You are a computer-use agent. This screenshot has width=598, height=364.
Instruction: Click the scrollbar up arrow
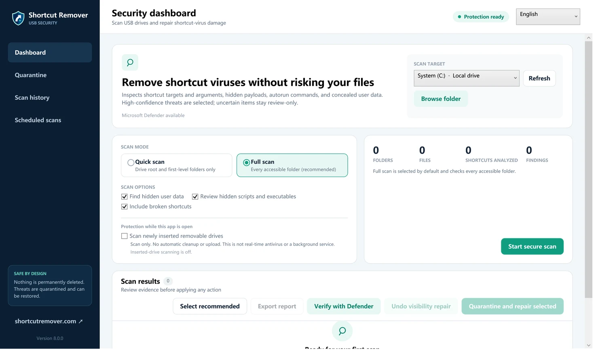pyautogui.click(x=589, y=38)
